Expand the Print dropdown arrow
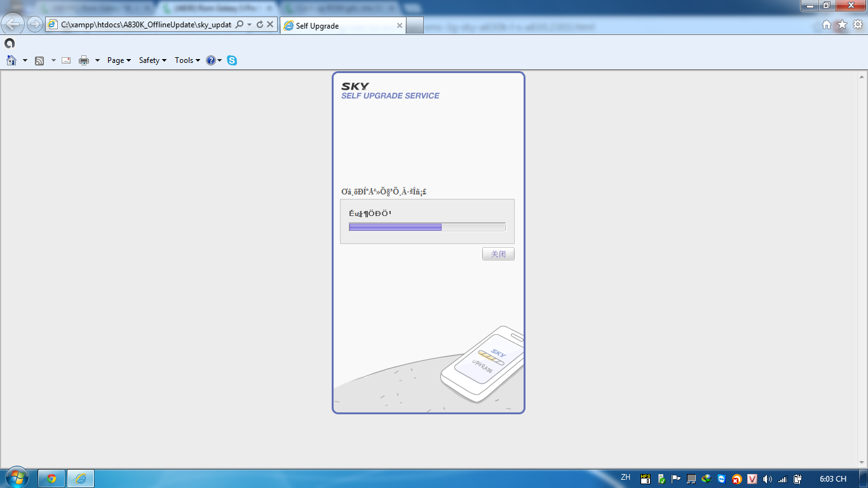The image size is (868, 488). 97,60
